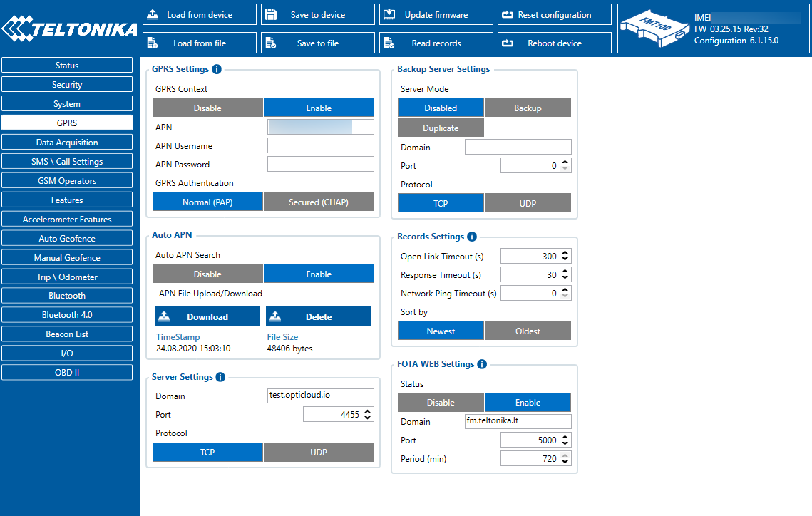Click the Save to device floppy icon
Viewport: 812px width, 516px height.
[271, 14]
